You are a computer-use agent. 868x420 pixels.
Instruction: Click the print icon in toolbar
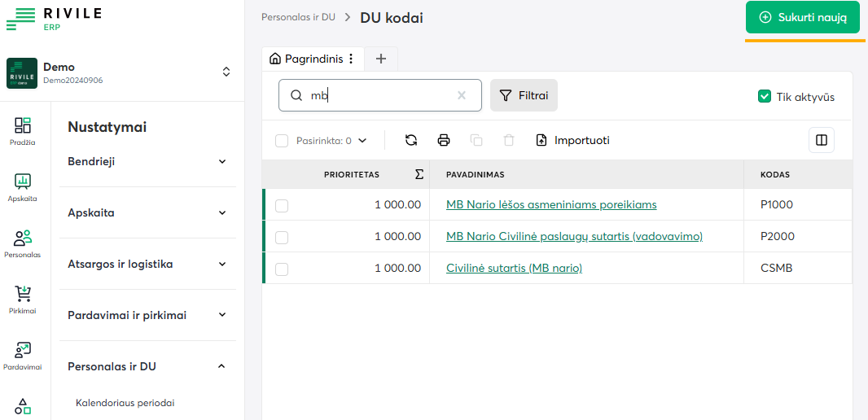[444, 140]
